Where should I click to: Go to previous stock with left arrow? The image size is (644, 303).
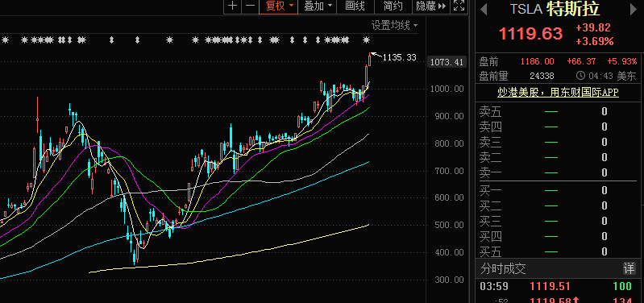click(x=484, y=9)
